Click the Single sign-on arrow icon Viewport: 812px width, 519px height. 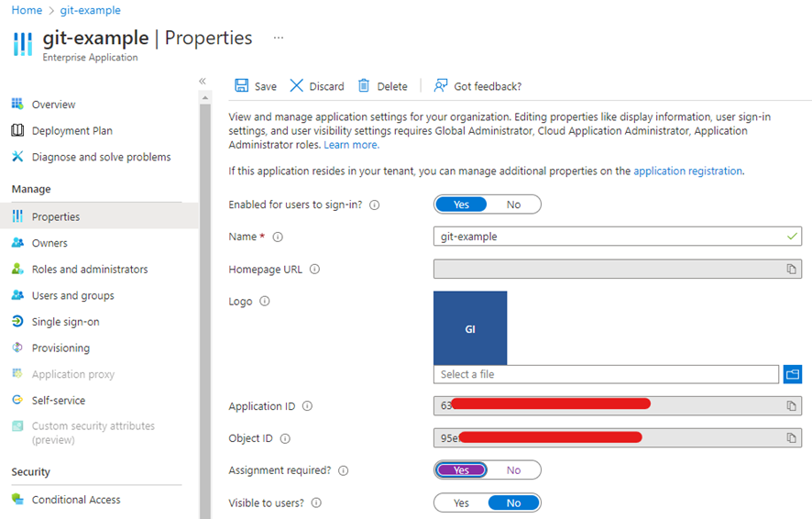pyautogui.click(x=17, y=321)
